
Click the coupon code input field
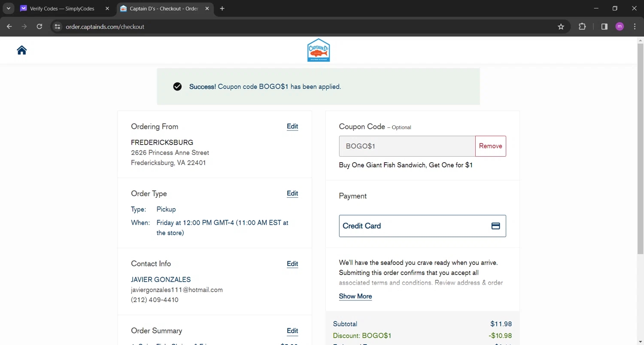click(407, 146)
